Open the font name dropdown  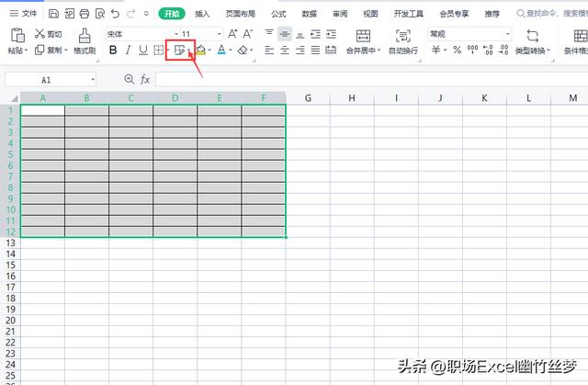tap(176, 34)
